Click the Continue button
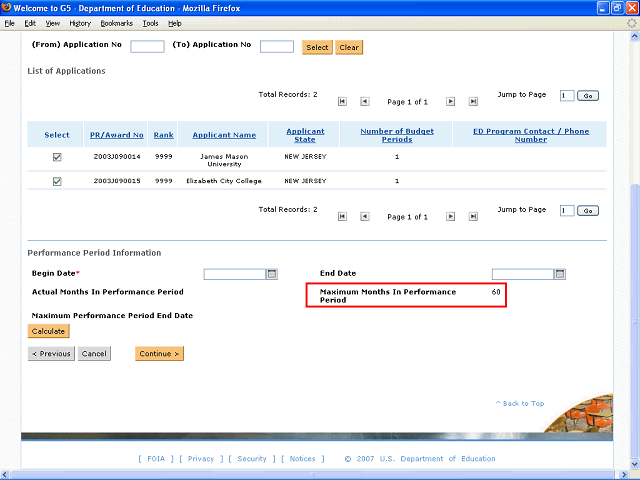 tap(159, 353)
